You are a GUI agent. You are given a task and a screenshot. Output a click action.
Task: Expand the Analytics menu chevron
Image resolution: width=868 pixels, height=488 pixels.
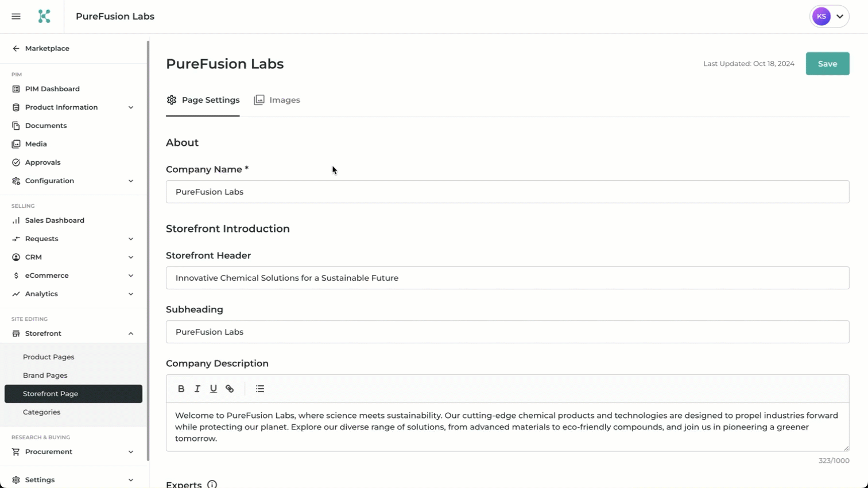tap(131, 294)
